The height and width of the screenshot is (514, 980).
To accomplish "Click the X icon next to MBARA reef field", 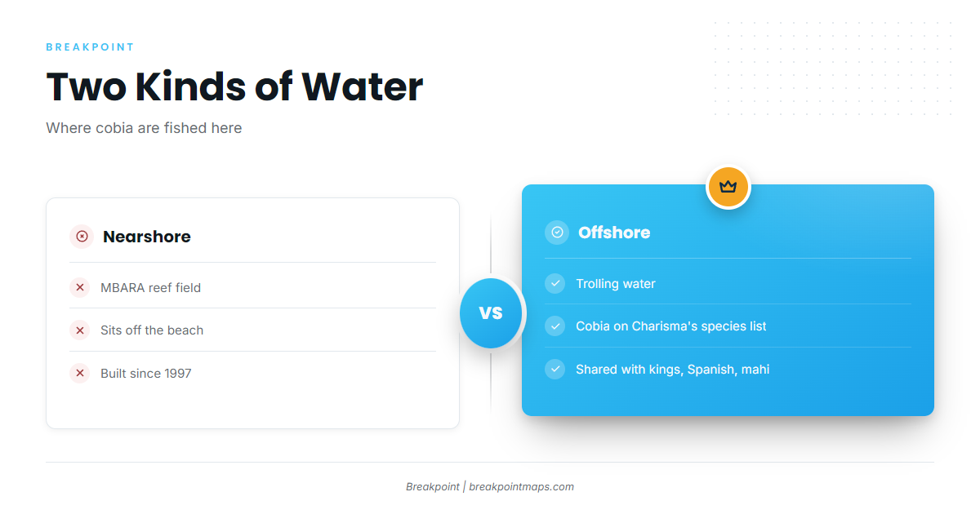I will 80,287.
